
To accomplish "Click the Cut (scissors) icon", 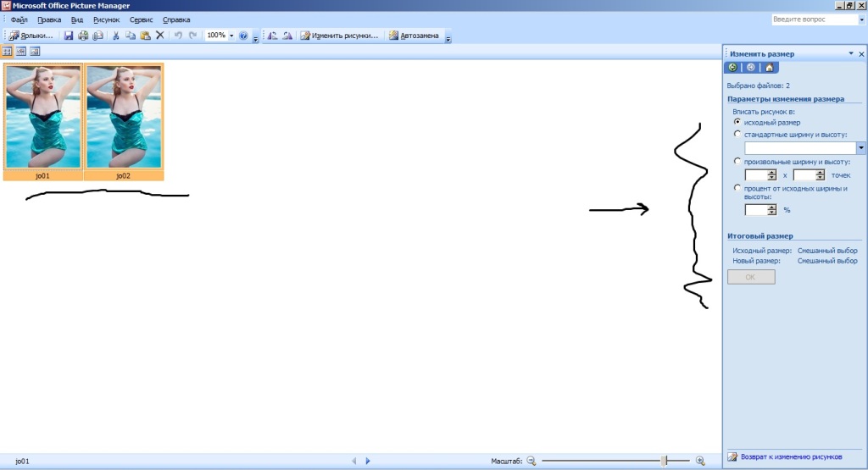I will pyautogui.click(x=117, y=36).
